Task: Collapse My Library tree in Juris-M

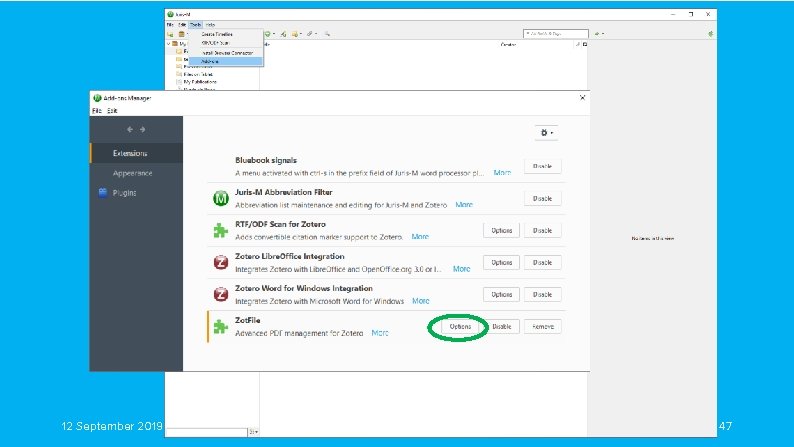Action: tap(169, 44)
